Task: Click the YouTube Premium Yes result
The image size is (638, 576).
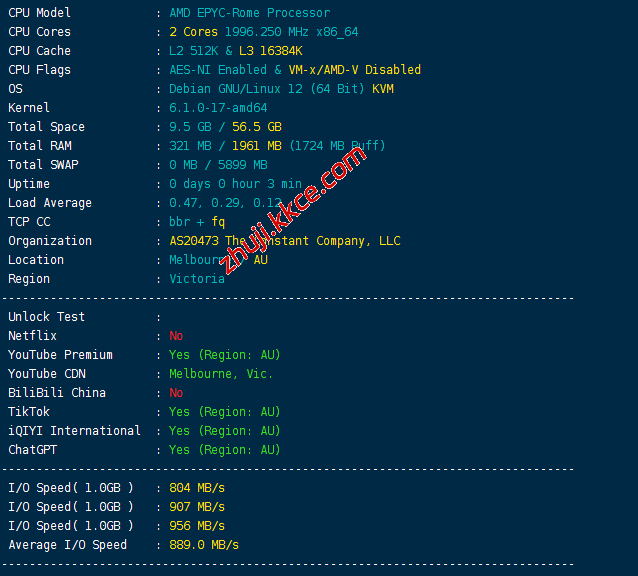Action: (224, 355)
